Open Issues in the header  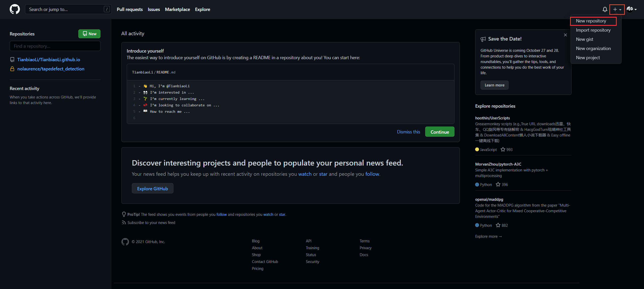pyautogui.click(x=154, y=9)
